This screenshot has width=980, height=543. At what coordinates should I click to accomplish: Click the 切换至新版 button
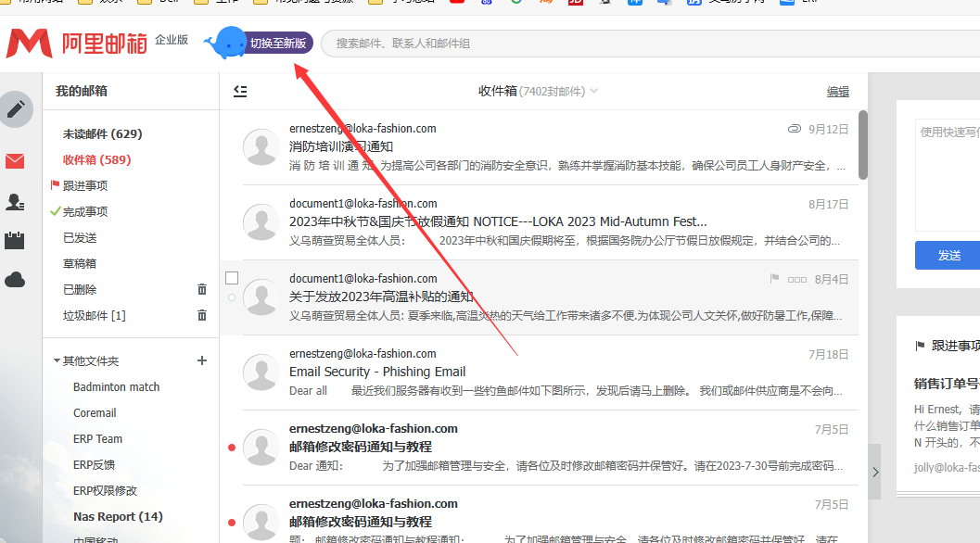(x=278, y=43)
